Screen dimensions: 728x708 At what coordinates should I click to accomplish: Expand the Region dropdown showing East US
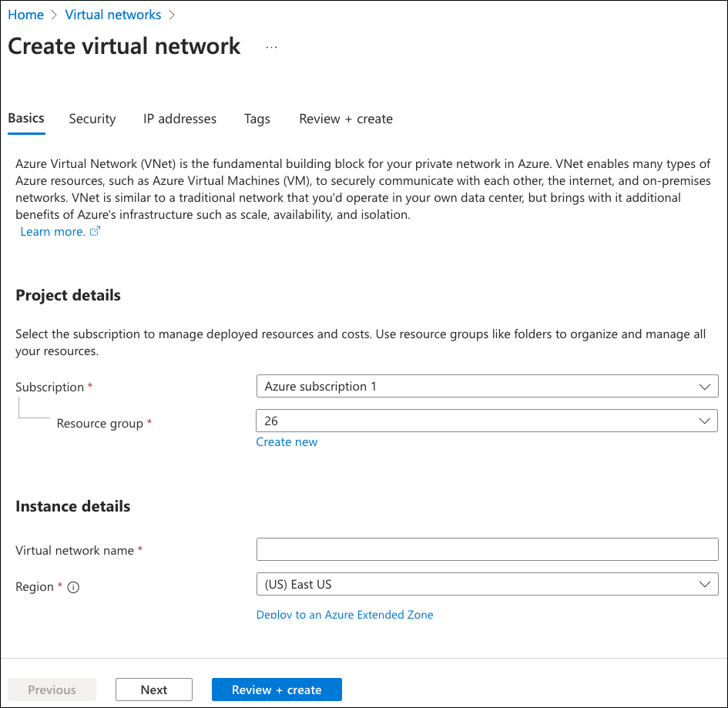[486, 584]
